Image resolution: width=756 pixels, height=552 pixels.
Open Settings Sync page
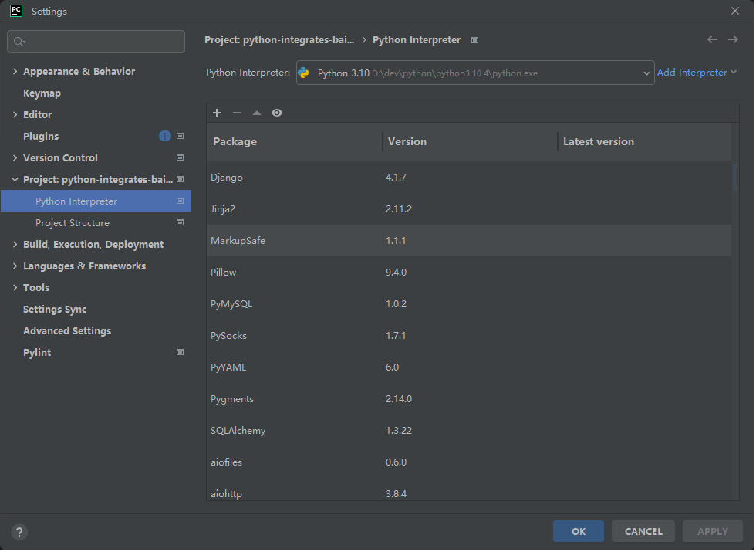(x=55, y=310)
